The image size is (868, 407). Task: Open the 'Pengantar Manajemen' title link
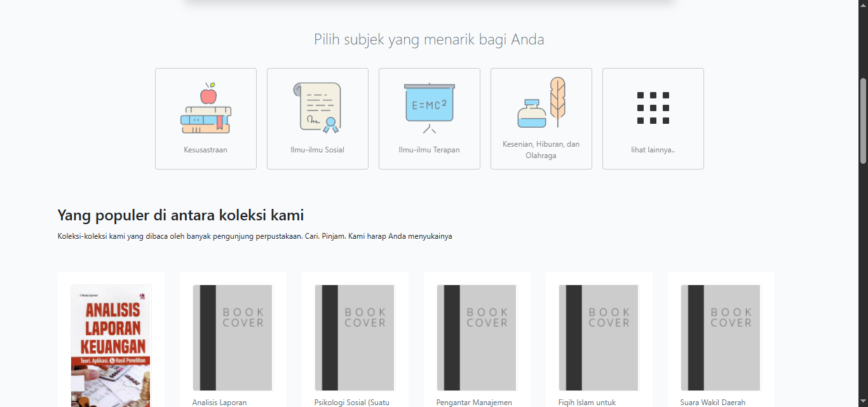tap(474, 402)
